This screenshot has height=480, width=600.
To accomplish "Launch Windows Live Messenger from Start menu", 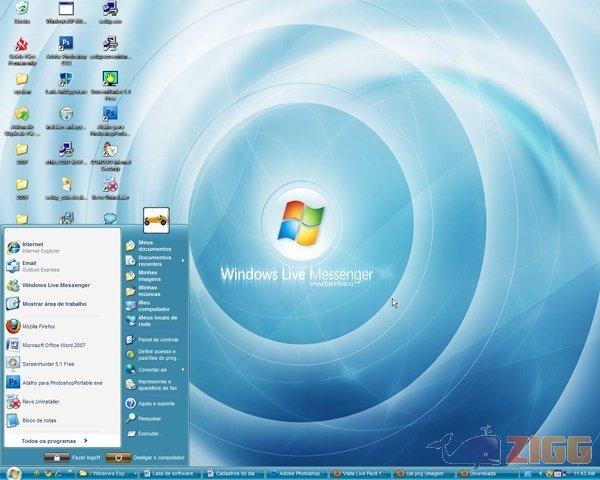I will (61, 285).
